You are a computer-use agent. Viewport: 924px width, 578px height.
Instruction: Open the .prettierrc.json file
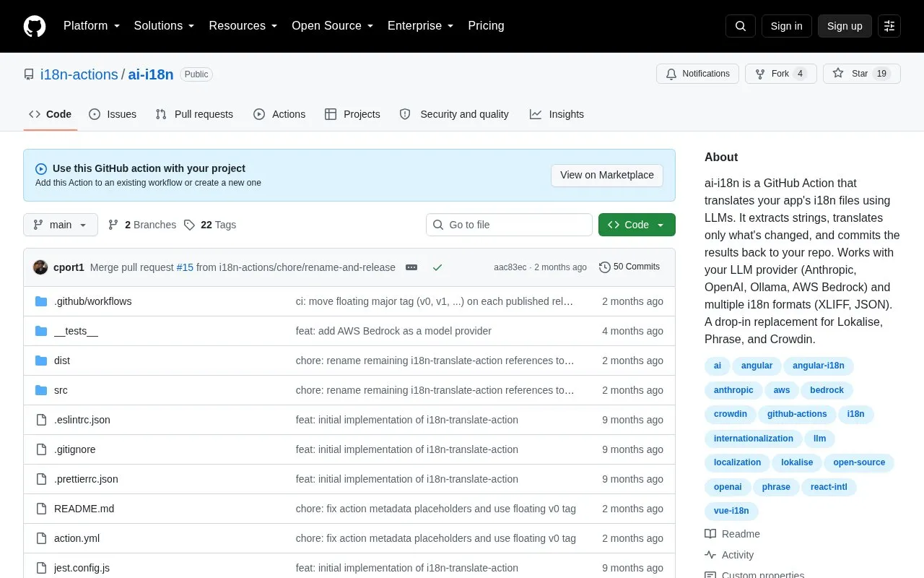coord(86,479)
